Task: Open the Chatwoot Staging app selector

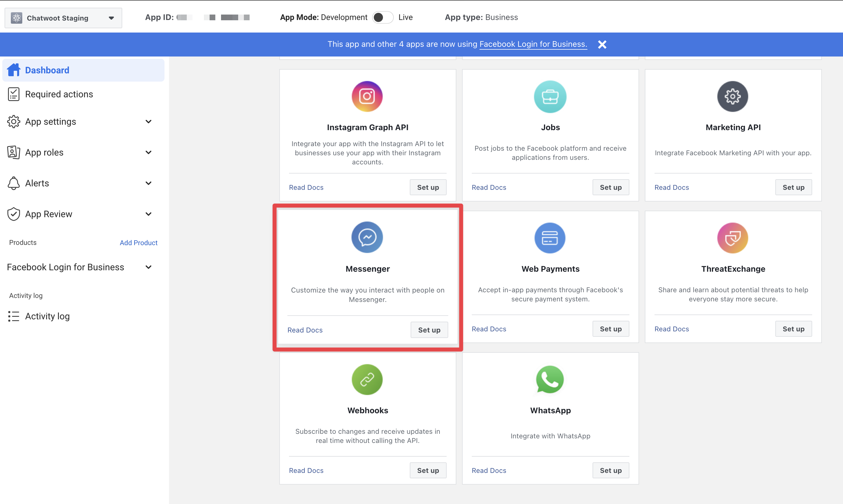Action: point(63,18)
